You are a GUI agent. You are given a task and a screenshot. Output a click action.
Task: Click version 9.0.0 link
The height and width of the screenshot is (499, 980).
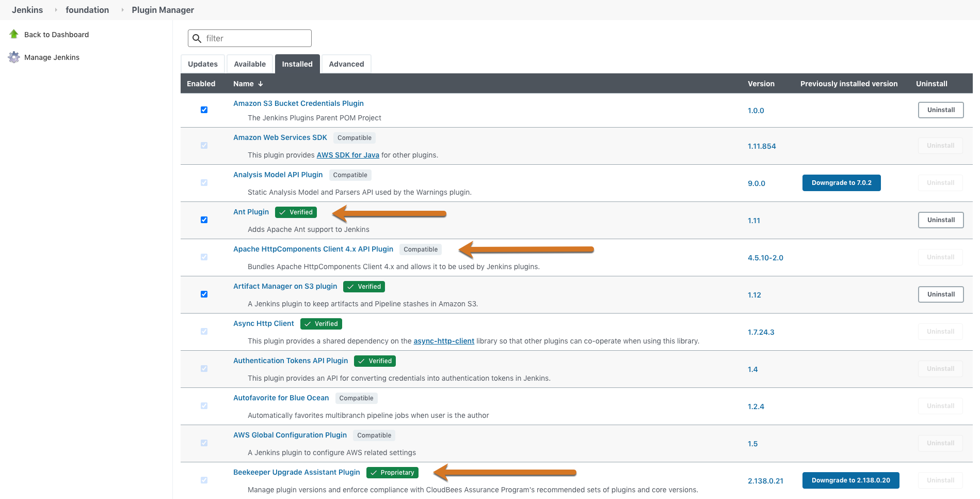tap(757, 183)
